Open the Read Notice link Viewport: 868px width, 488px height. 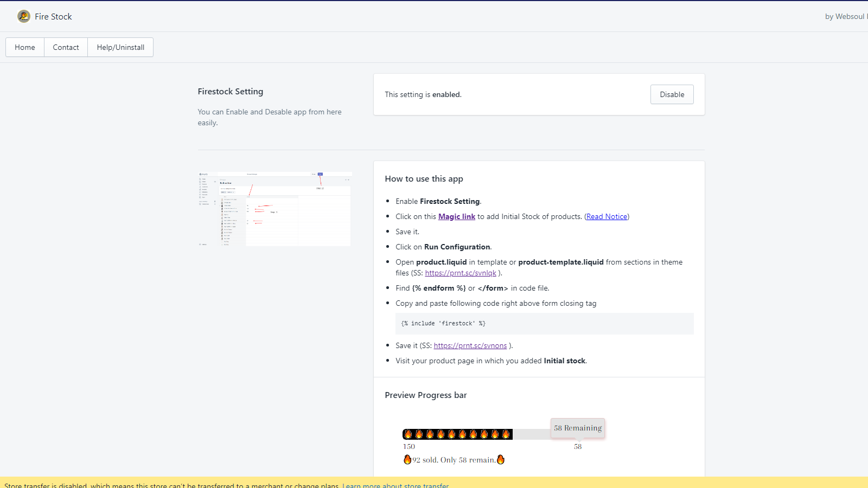click(x=607, y=216)
